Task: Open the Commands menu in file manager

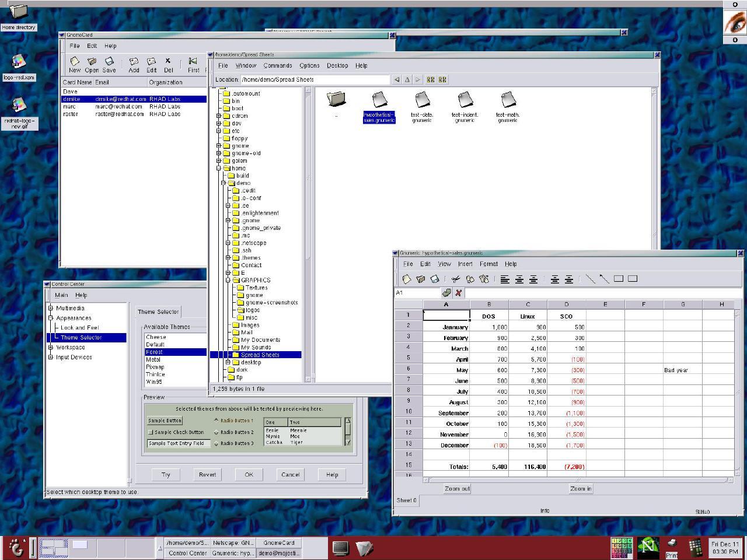Action: coord(277,65)
